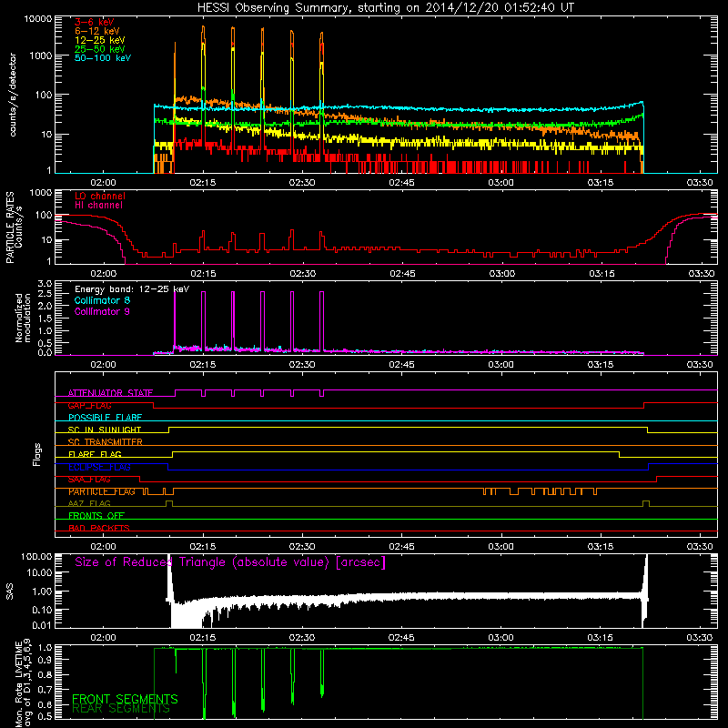This screenshot has height=728, width=728.
Task: Select the ATTENUATOR_STATE flag label
Action: point(110,393)
